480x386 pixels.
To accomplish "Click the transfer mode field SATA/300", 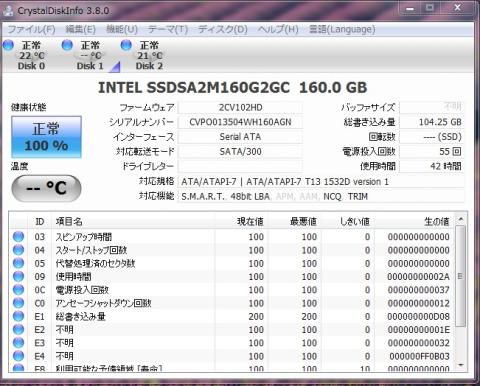I will (240, 152).
